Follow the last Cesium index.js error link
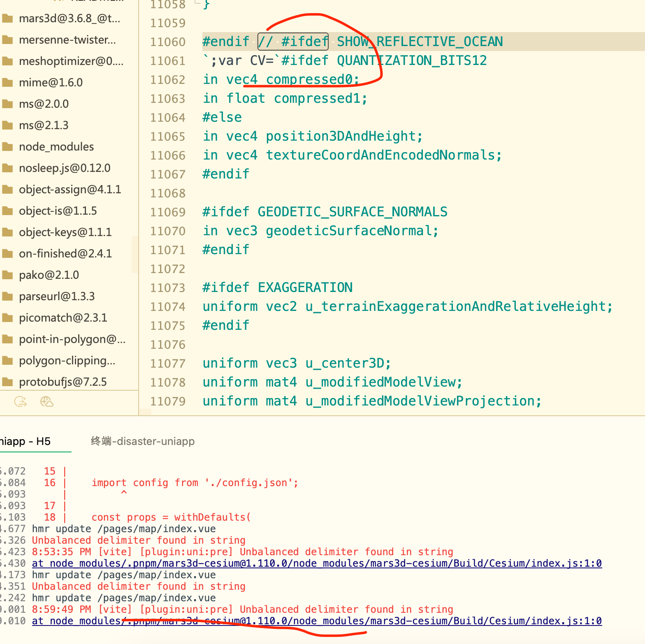Image resolution: width=645 pixels, height=644 pixels. (317, 621)
